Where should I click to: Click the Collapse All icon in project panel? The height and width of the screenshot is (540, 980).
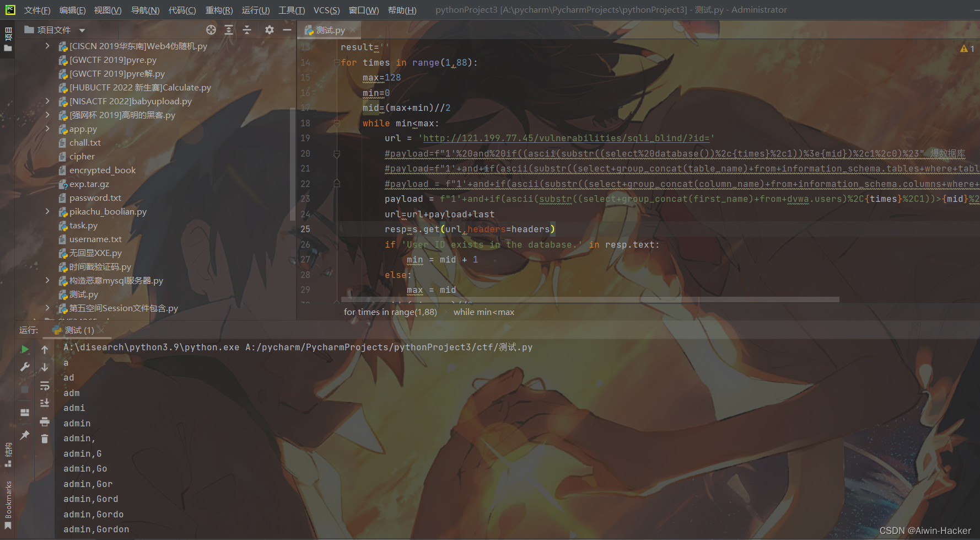pos(247,30)
